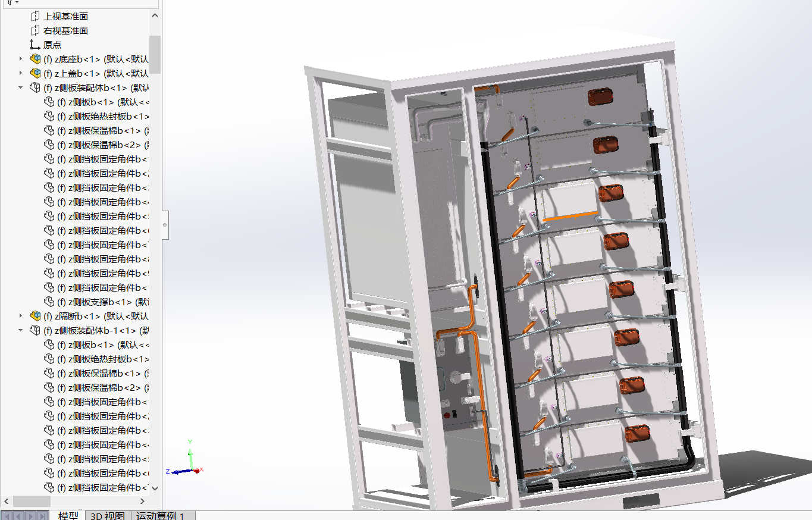Click the z上盖b<1> part icon
This screenshot has width=812, height=520.
coord(35,73)
